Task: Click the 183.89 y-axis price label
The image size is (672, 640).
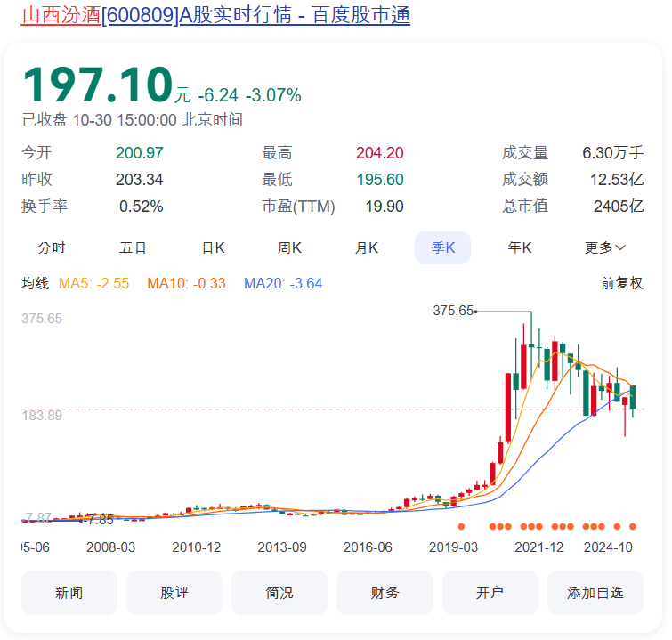Action: click(42, 416)
